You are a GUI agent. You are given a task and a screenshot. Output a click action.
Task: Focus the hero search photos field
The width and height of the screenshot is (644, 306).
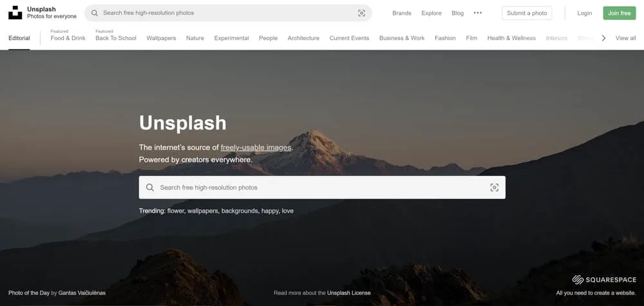[x=322, y=187]
